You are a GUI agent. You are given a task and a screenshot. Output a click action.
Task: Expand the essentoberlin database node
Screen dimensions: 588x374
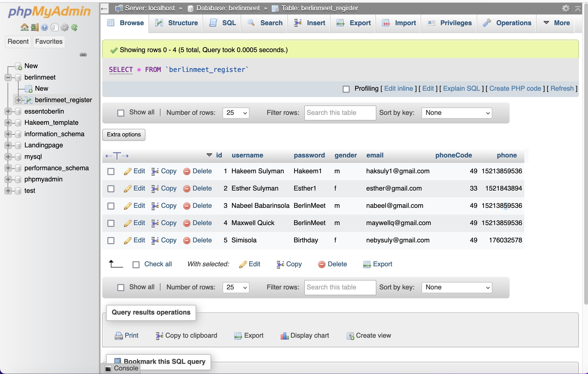tap(8, 111)
